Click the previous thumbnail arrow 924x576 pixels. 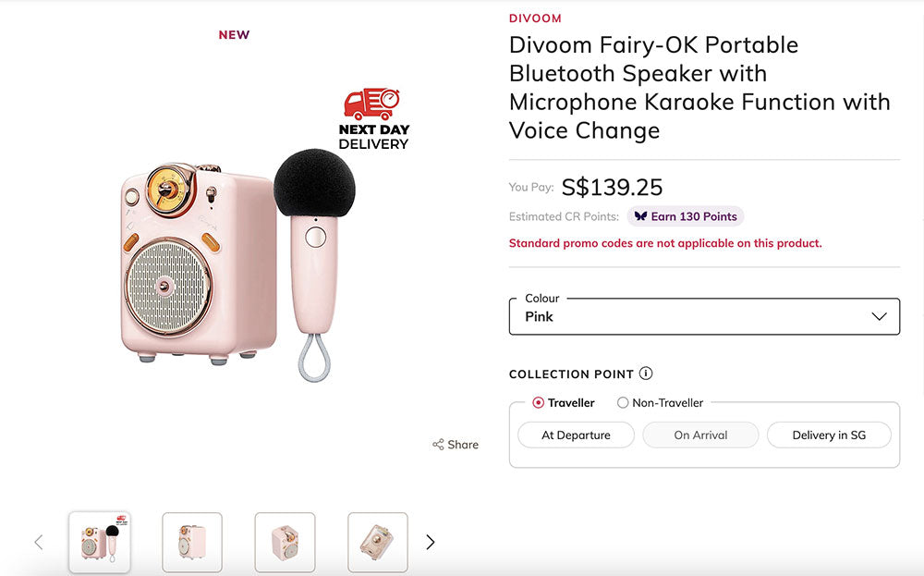39,543
